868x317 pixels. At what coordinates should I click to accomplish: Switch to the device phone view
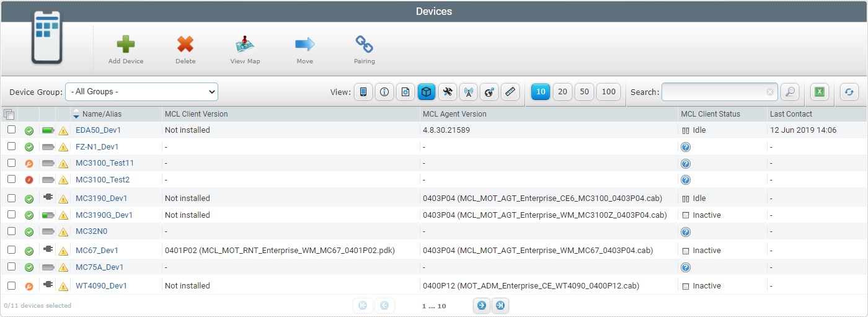point(363,92)
